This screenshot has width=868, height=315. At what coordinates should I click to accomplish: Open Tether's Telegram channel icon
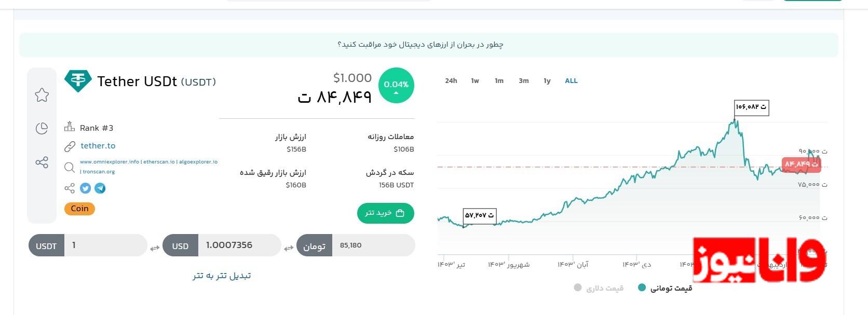click(x=100, y=188)
